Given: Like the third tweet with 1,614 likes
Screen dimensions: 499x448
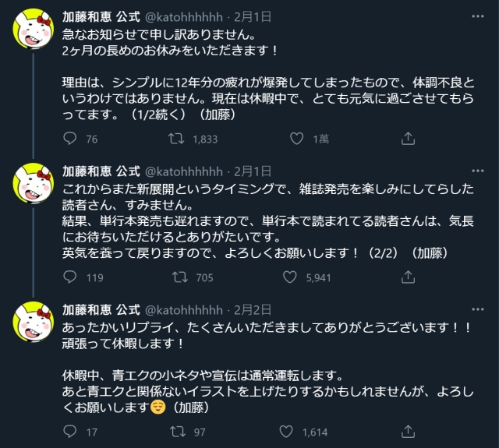Looking at the screenshot, I should point(296,431).
